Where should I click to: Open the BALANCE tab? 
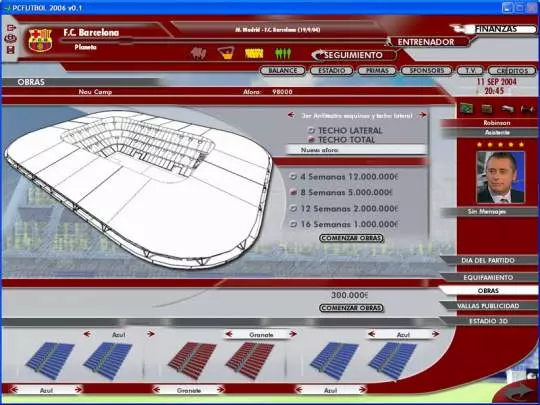click(283, 71)
